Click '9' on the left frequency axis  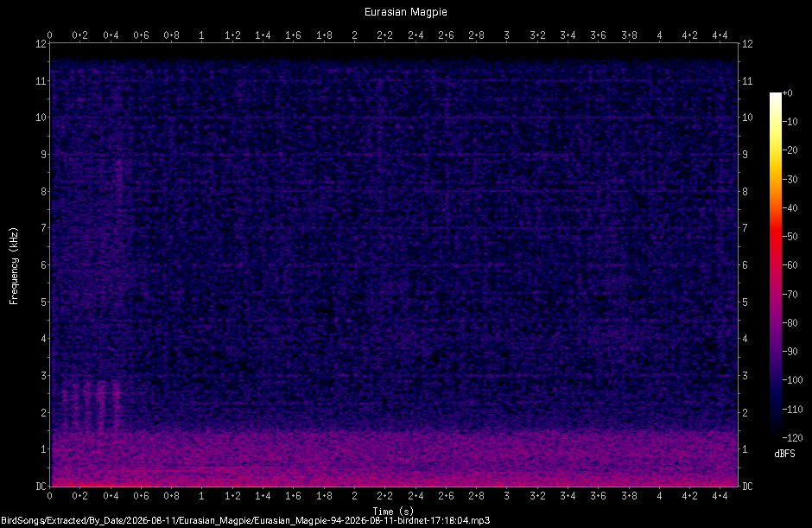43,155
